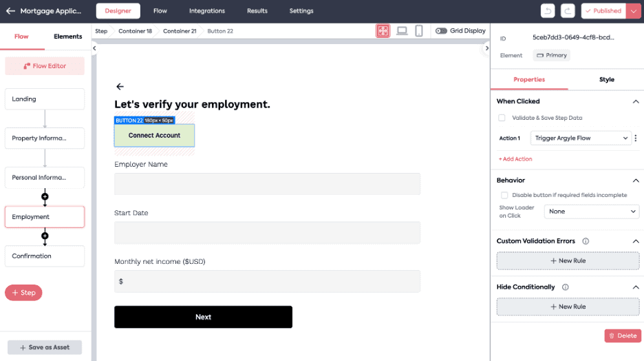Collapse the Behavior section
The image size is (644, 361).
coord(636,180)
